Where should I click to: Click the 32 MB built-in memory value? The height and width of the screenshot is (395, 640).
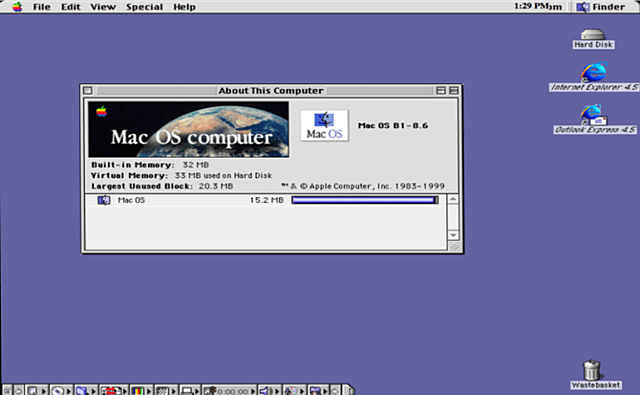(196, 165)
